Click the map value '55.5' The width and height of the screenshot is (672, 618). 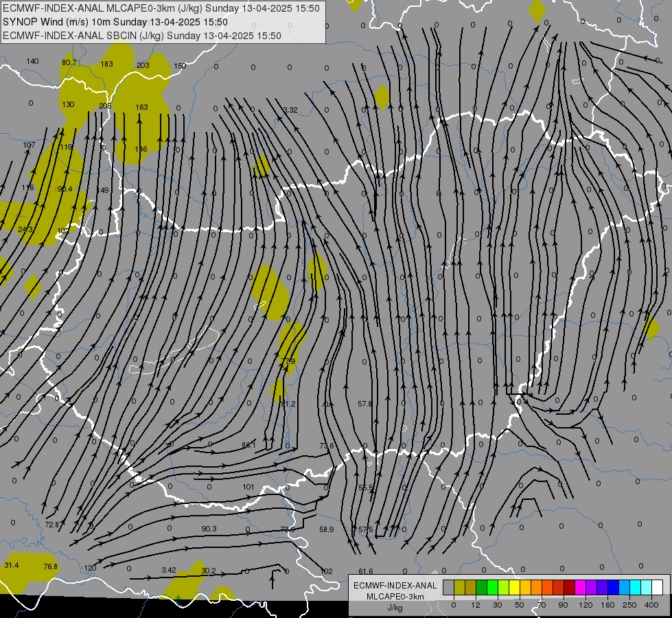366,488
